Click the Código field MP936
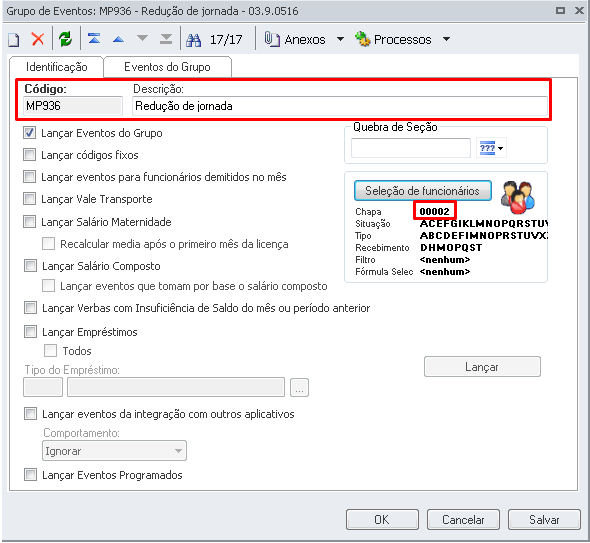The image size is (590, 543). click(x=73, y=106)
